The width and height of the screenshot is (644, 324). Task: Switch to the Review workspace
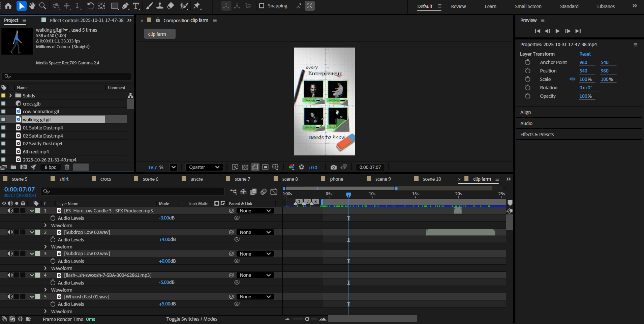pyautogui.click(x=458, y=6)
